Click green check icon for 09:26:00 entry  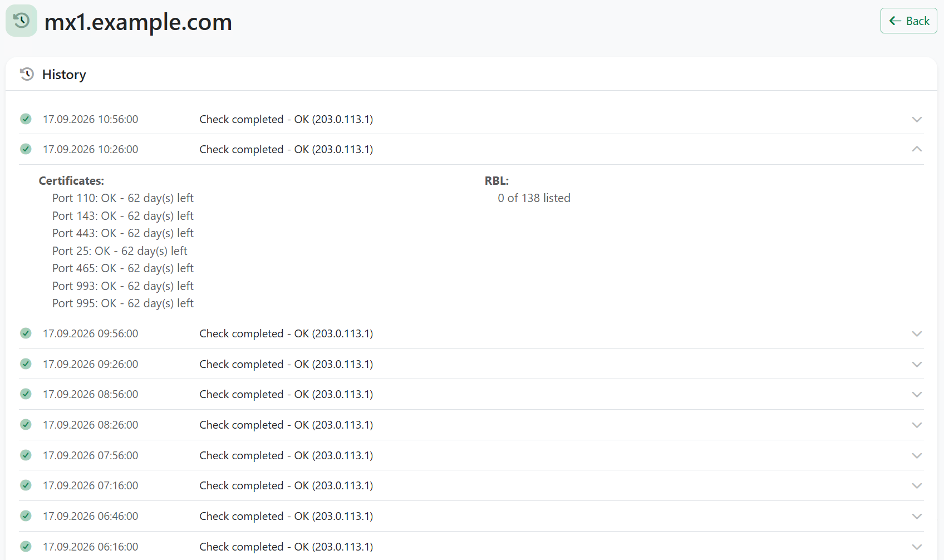(26, 363)
